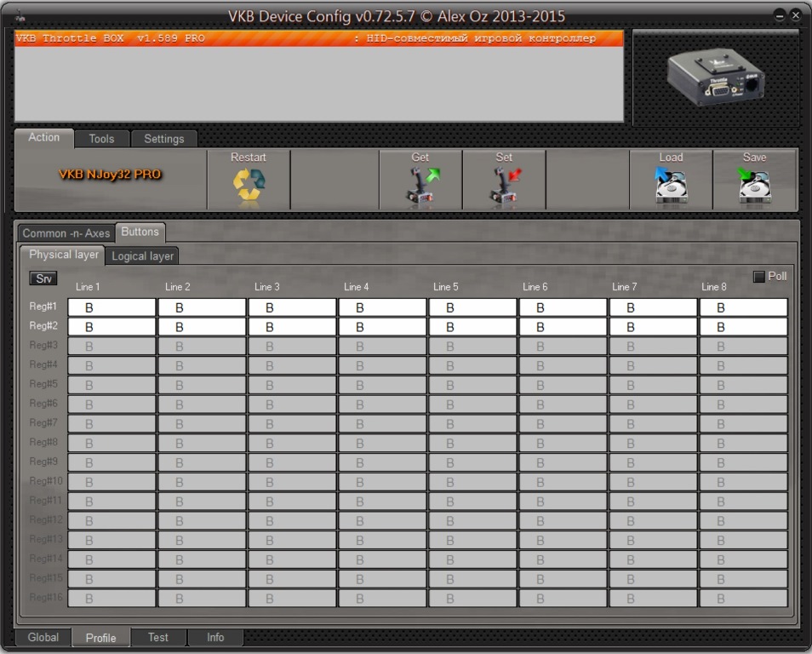Select the Profile bottom tab
This screenshot has height=654, width=812.
(101, 638)
